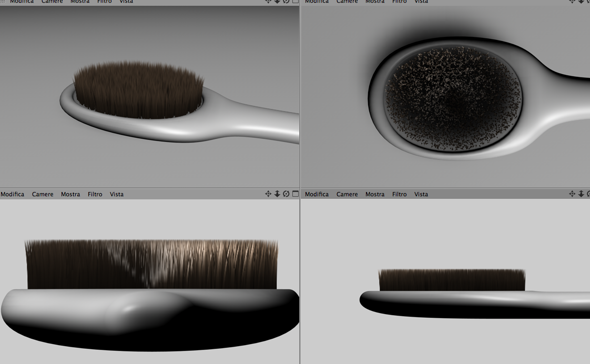590x364 pixels.
Task: Open Vista menu in the bottom-left viewport
Action: pos(117,194)
